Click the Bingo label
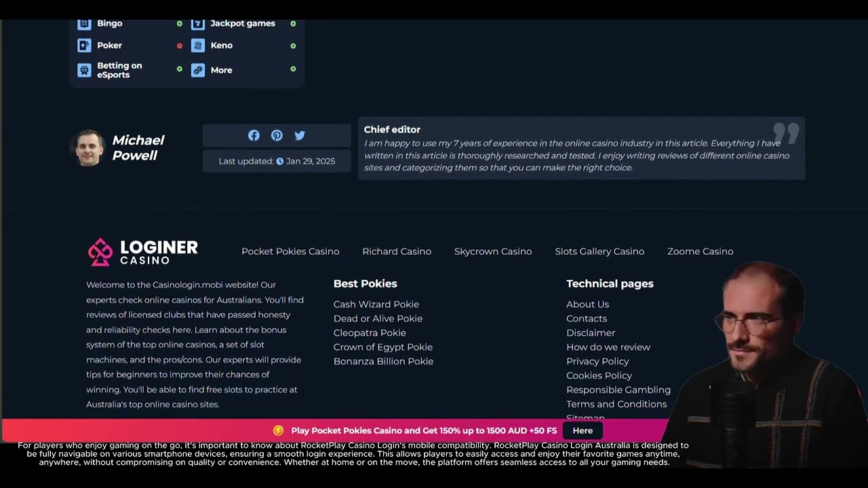This screenshot has height=488, width=868. (x=109, y=23)
